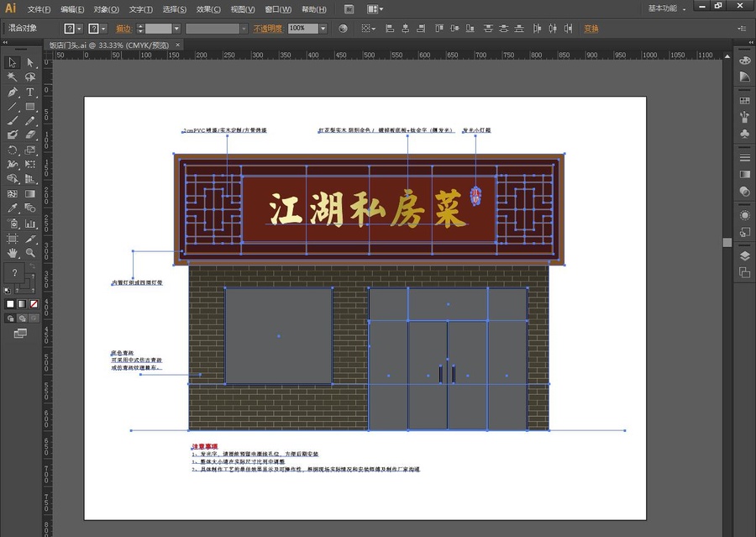Select the Gradient tool in toolbox
This screenshot has height=537, width=756.
(30, 193)
